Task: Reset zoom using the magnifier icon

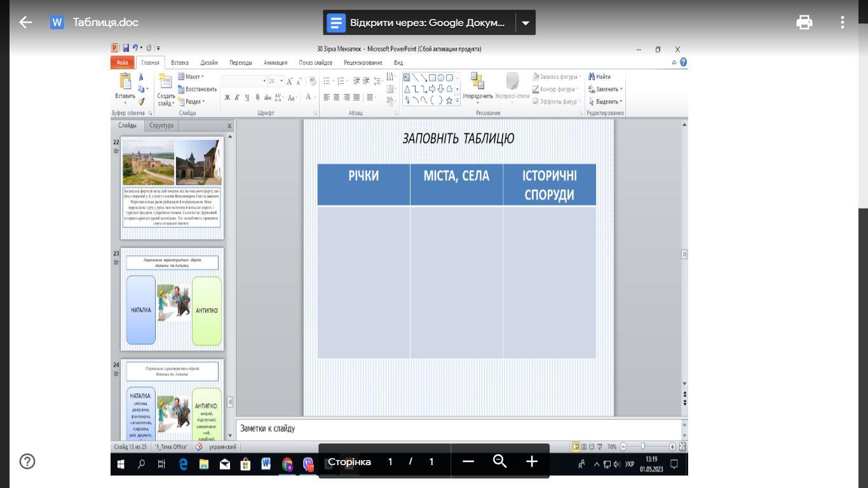Action: pos(500,462)
